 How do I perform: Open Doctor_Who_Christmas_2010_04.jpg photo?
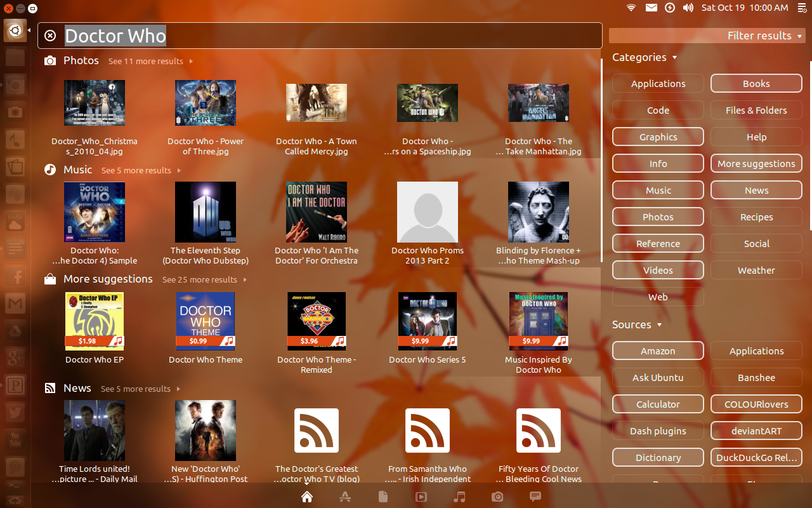pyautogui.click(x=95, y=117)
